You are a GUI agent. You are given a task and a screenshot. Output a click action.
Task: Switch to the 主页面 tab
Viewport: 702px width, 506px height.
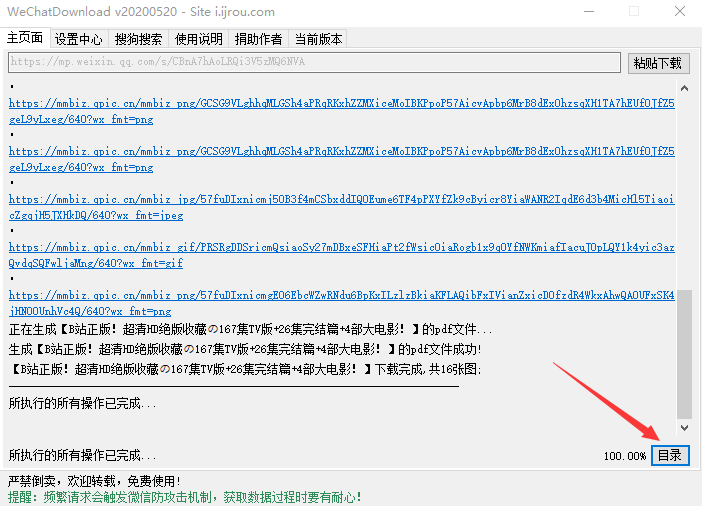(x=25, y=38)
